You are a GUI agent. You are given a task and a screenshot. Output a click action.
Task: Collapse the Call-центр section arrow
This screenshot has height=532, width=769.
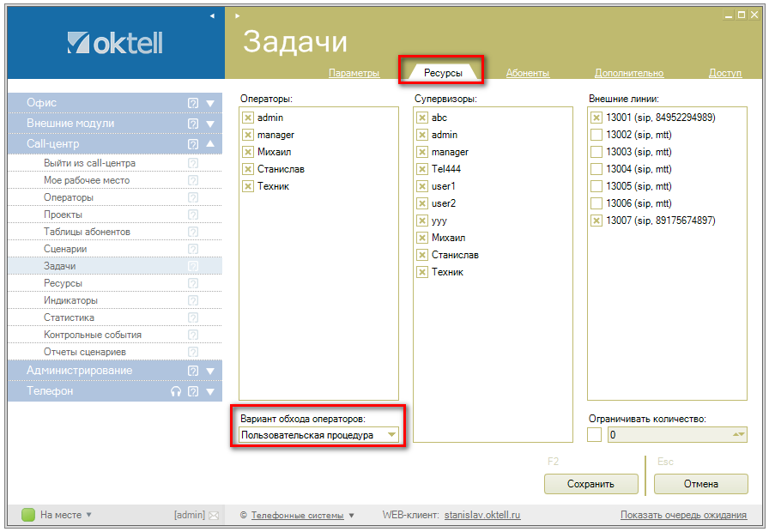(210, 144)
